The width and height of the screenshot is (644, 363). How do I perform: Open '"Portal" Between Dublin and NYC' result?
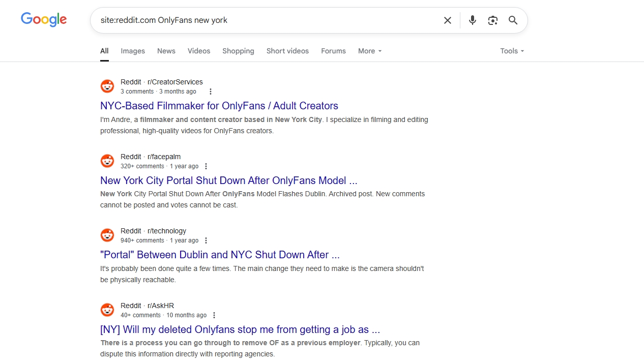click(x=220, y=255)
